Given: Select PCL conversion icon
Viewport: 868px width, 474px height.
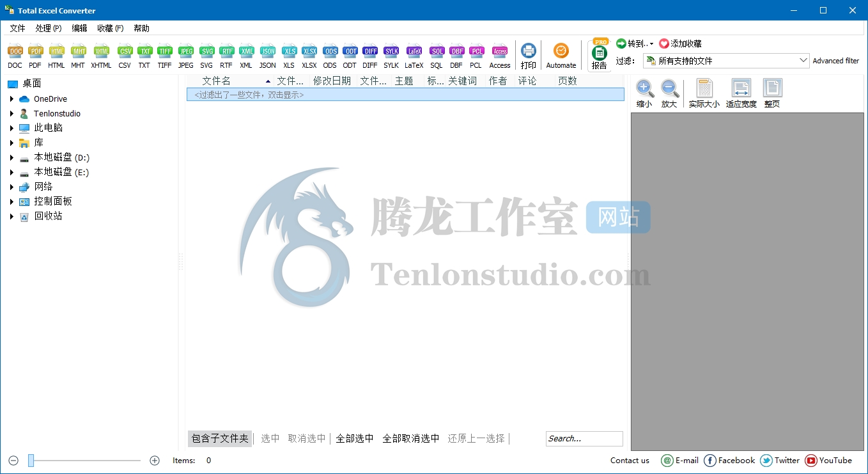Looking at the screenshot, I should pos(476,56).
